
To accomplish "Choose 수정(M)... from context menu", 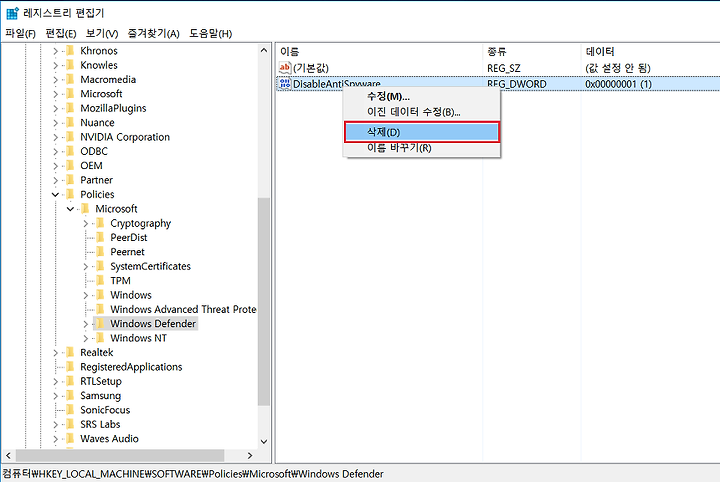I will [x=422, y=96].
